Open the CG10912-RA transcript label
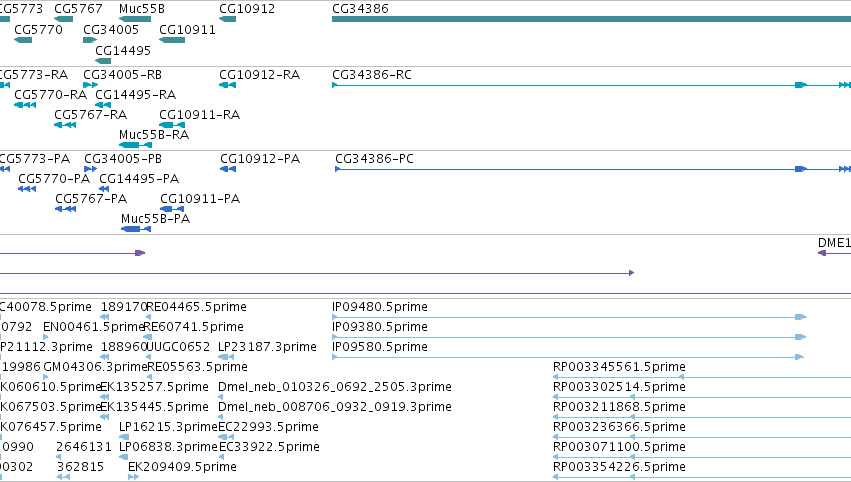 click(259, 74)
